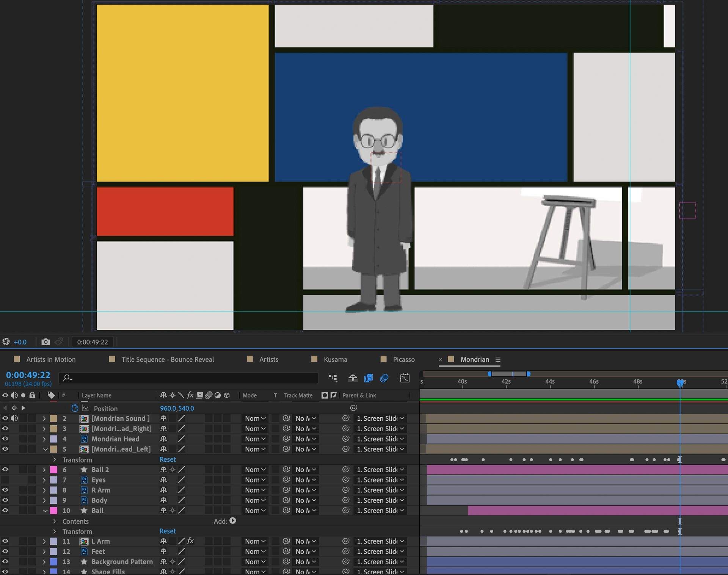The width and height of the screenshot is (728, 575).
Task: Expand the Transform group under Ball
Action: point(55,531)
